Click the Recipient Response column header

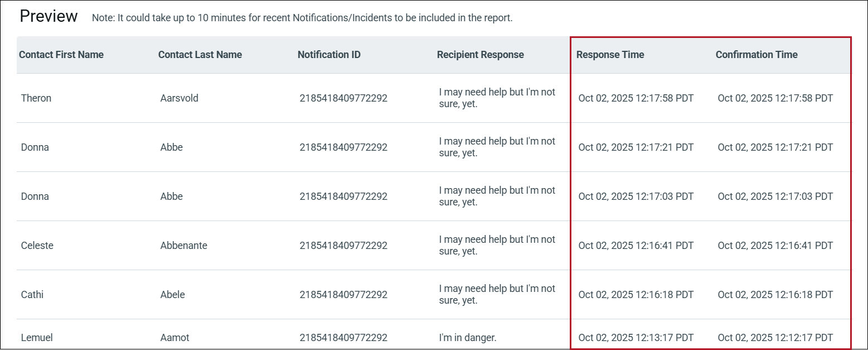(481, 55)
